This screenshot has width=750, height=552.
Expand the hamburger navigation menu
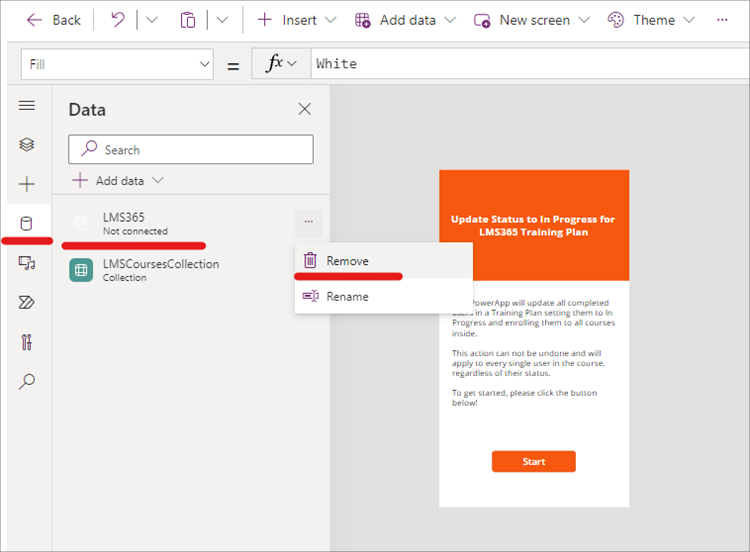pyautogui.click(x=27, y=106)
